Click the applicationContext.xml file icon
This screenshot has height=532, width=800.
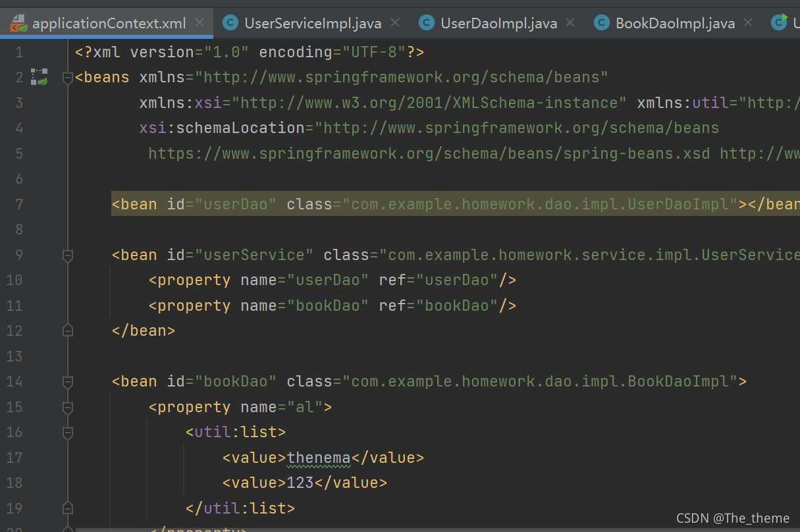tap(18, 23)
